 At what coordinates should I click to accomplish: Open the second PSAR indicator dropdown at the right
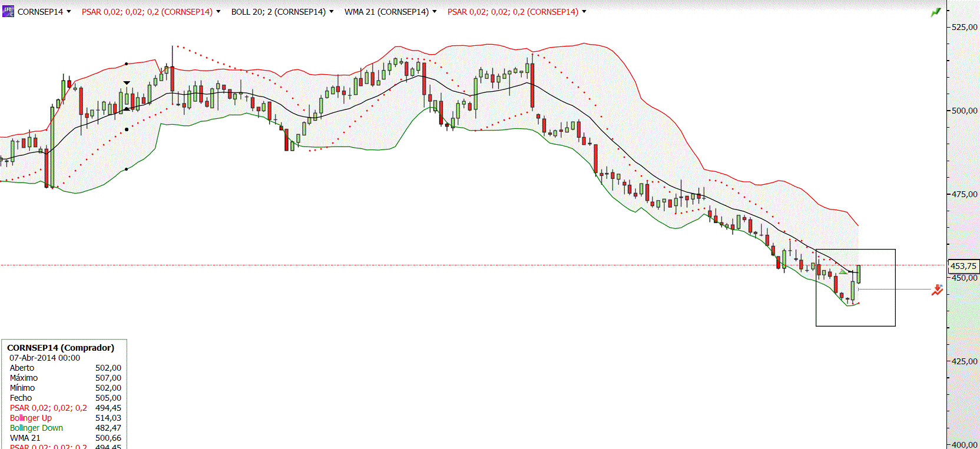click(x=584, y=12)
